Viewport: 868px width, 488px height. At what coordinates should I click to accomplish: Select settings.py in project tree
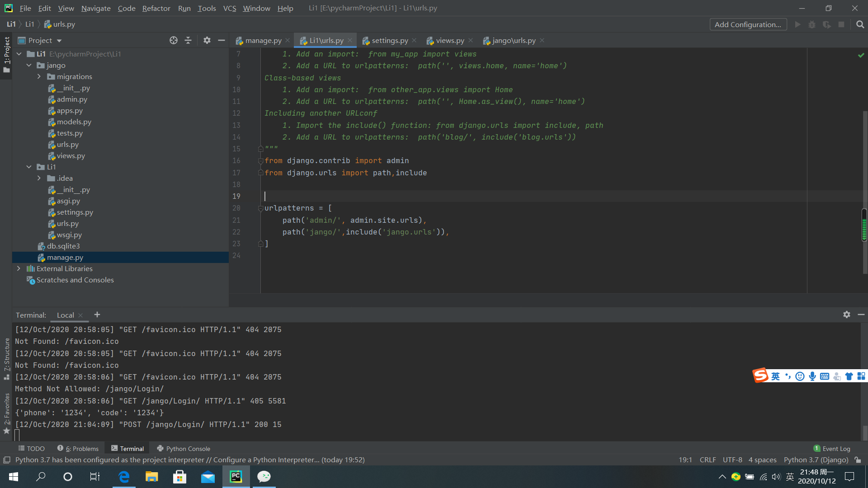[x=75, y=212]
